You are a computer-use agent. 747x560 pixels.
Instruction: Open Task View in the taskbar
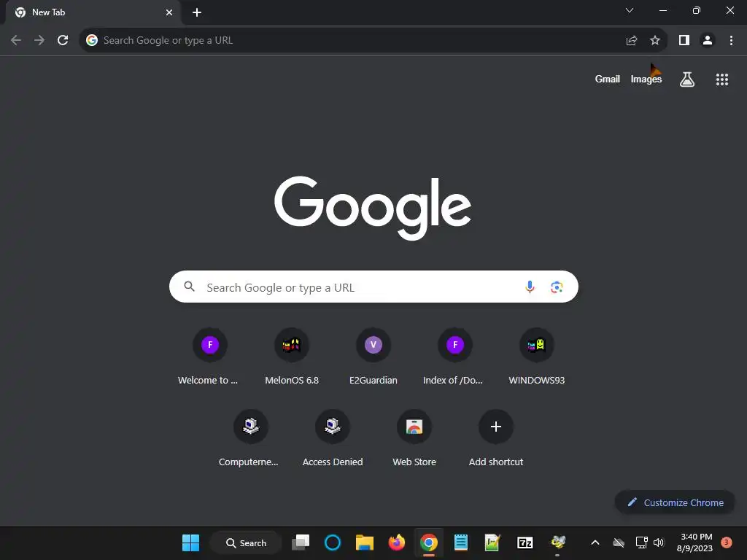(x=301, y=542)
